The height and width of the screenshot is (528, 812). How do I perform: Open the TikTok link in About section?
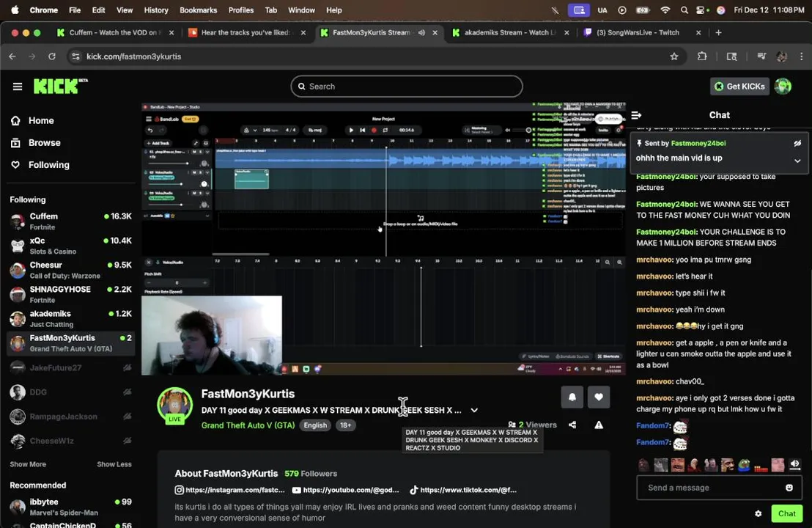[463, 490]
